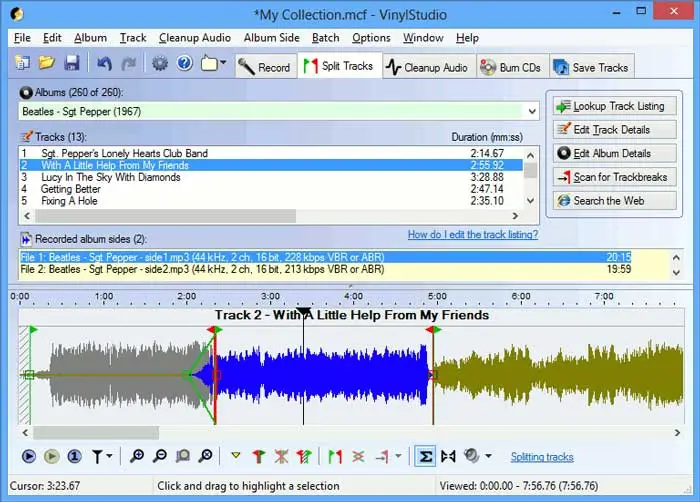Select File 1 Sgt Pepper side1.mp3 row
The image size is (700, 502).
(x=325, y=257)
